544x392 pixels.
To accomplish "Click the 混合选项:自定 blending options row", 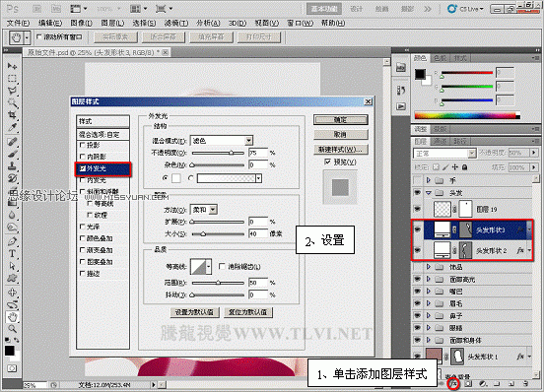I will pyautogui.click(x=102, y=135).
